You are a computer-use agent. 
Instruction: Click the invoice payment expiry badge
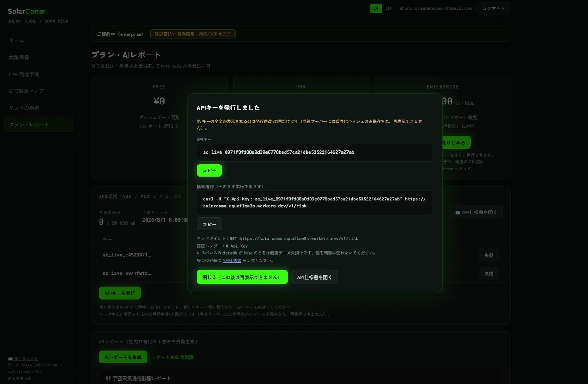193,34
